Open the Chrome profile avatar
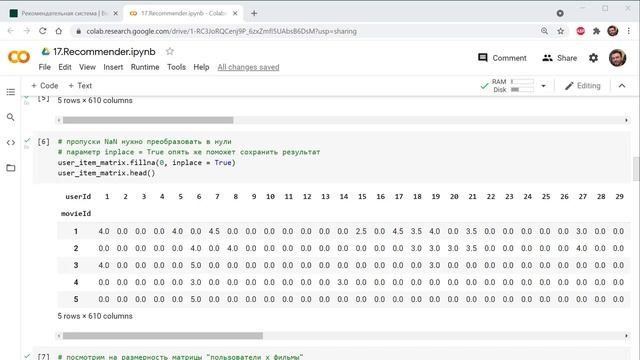The height and width of the screenshot is (360, 640). pyautogui.click(x=613, y=31)
